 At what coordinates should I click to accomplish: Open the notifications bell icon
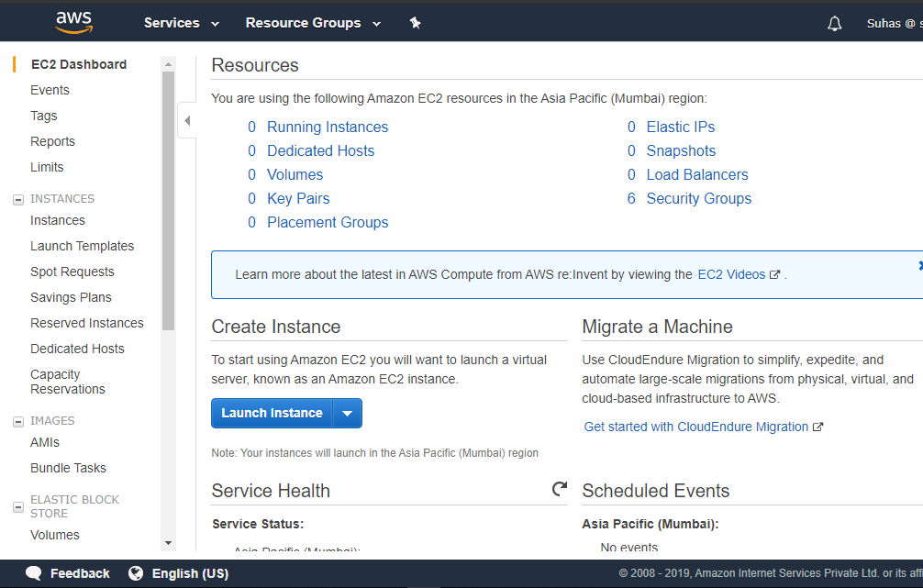(834, 22)
